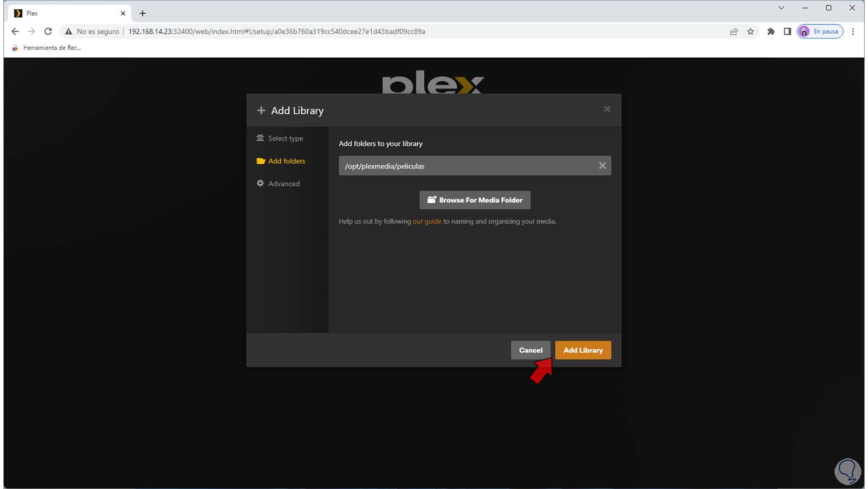Open the Herramienta de Rec... bookmark
The width and height of the screenshot is (868, 489).
tap(47, 48)
